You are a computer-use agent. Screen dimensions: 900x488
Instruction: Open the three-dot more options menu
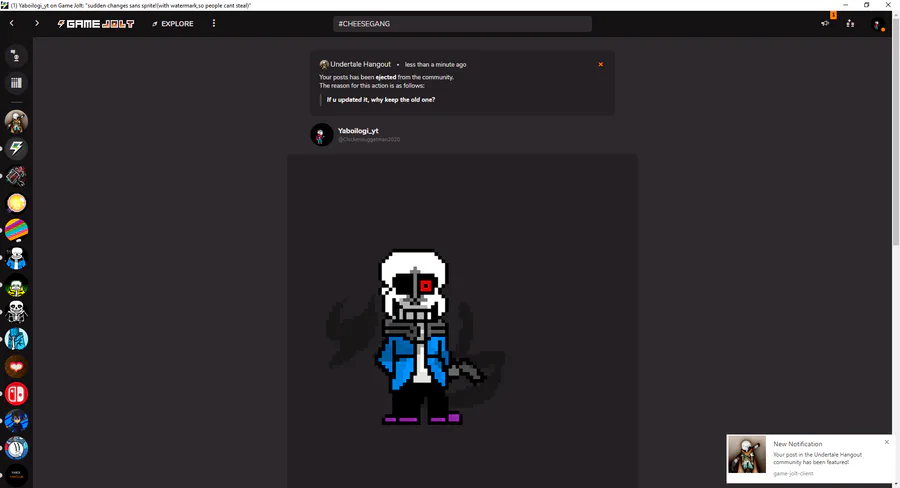click(x=214, y=24)
